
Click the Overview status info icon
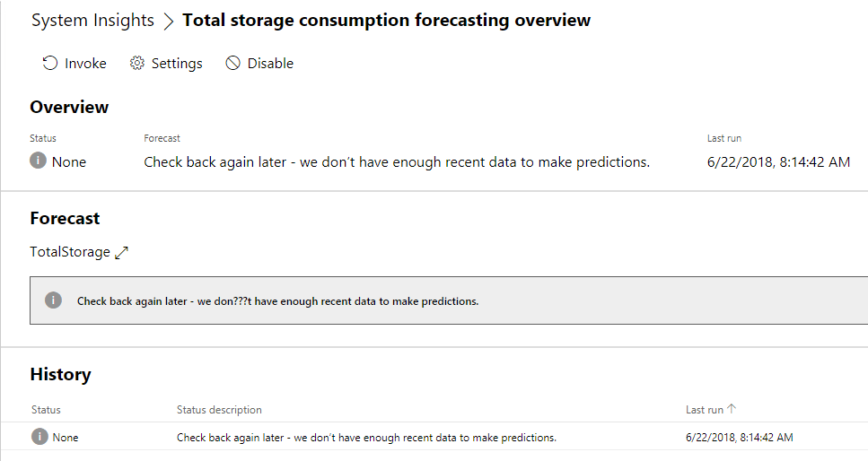(x=39, y=161)
